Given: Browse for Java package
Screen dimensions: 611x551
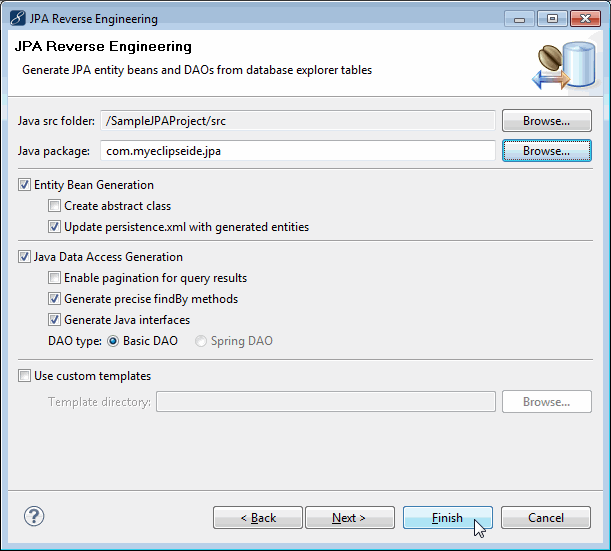Looking at the screenshot, I should click(x=546, y=151).
